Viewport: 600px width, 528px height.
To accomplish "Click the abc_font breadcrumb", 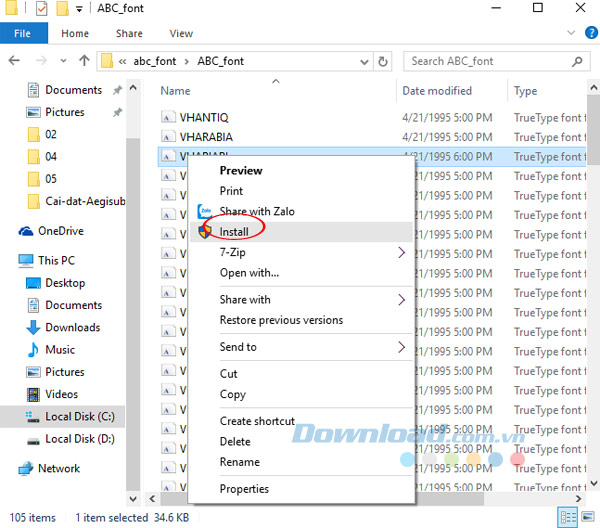I will (155, 61).
